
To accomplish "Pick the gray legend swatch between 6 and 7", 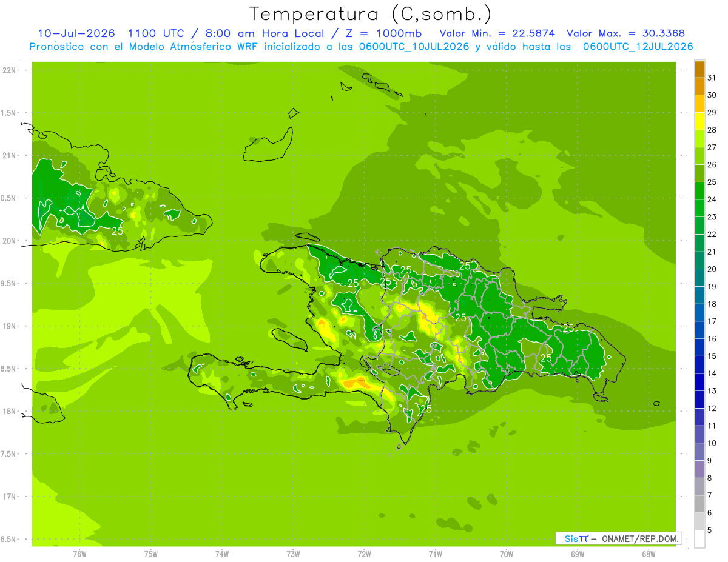I will tap(699, 504).
